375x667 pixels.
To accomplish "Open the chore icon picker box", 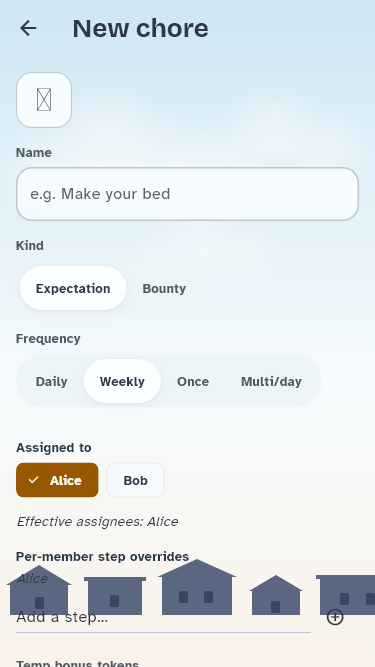I will 44,100.
